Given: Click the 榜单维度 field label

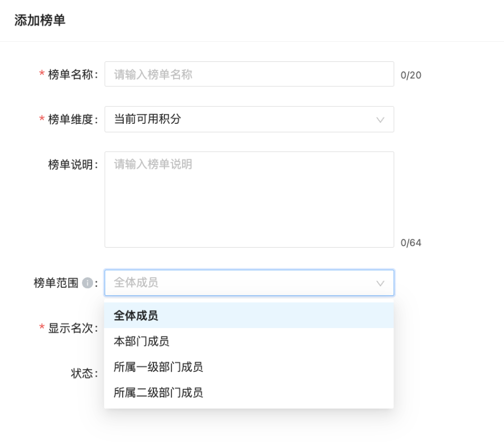Looking at the screenshot, I should click(71, 120).
